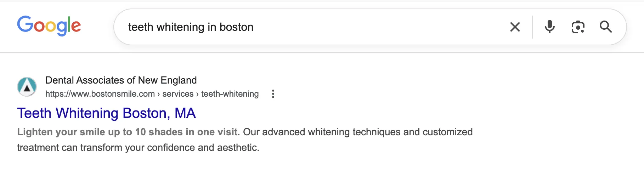The image size is (644, 182).
Task: Click the "Dental Associates of New England" site name
Action: pyautogui.click(x=121, y=80)
